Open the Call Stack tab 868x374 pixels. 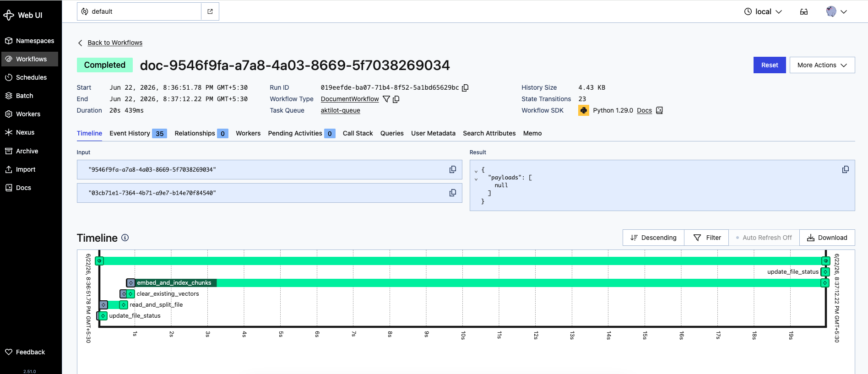click(x=358, y=133)
